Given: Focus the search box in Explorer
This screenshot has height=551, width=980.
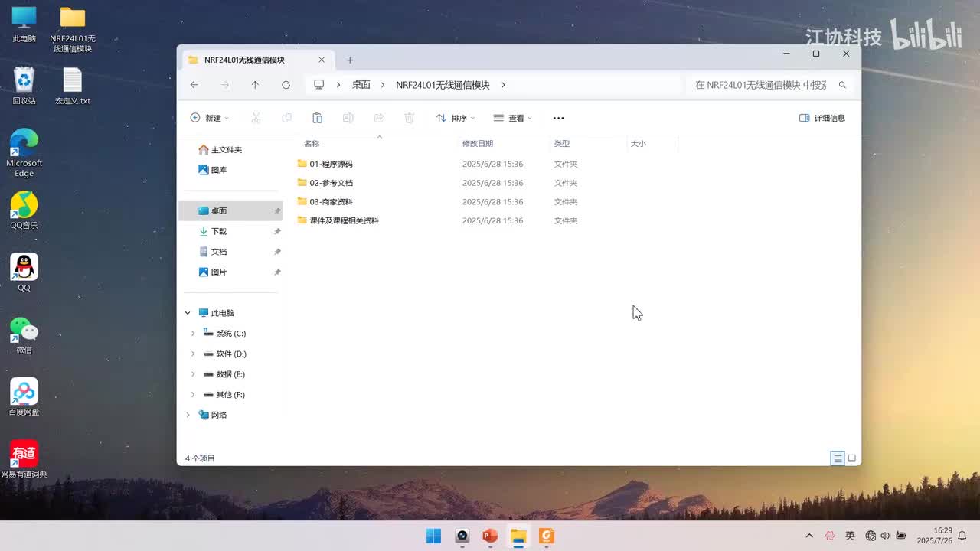Looking at the screenshot, I should coord(769,85).
